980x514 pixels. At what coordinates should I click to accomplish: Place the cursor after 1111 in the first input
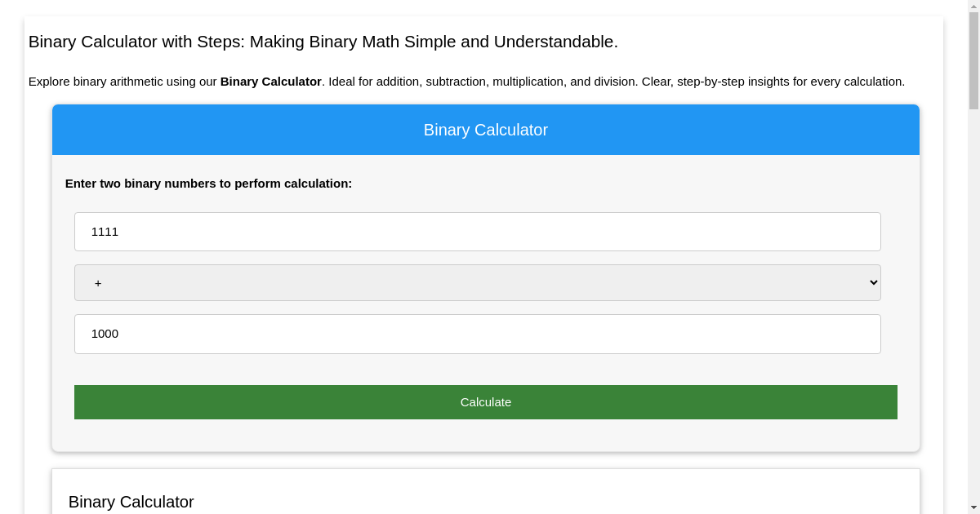pyautogui.click(x=120, y=232)
